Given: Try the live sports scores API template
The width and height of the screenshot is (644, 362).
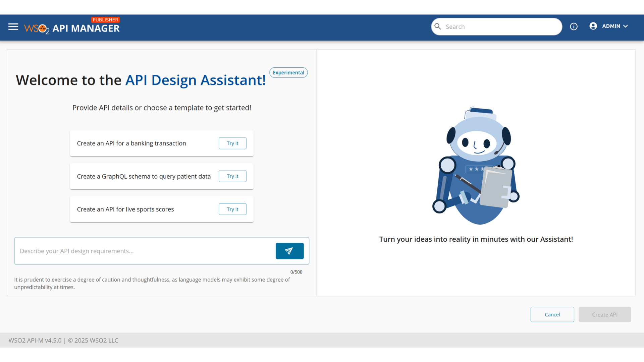Looking at the screenshot, I should [x=232, y=209].
